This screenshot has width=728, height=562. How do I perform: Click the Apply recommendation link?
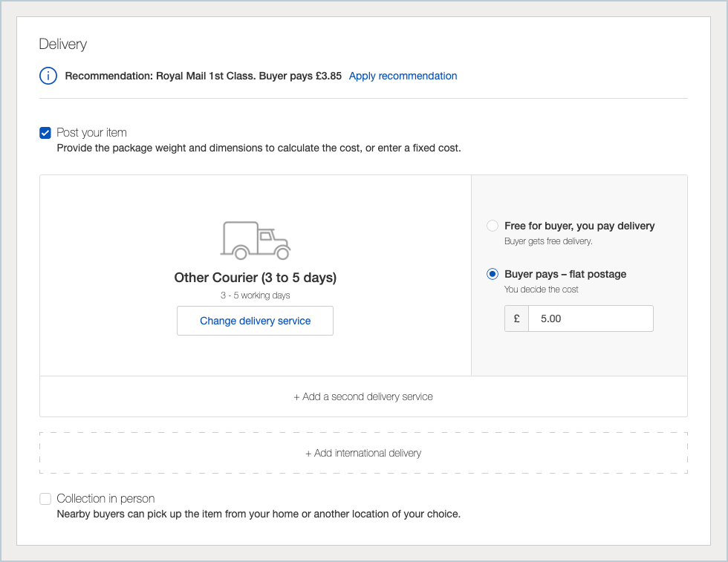pos(403,76)
